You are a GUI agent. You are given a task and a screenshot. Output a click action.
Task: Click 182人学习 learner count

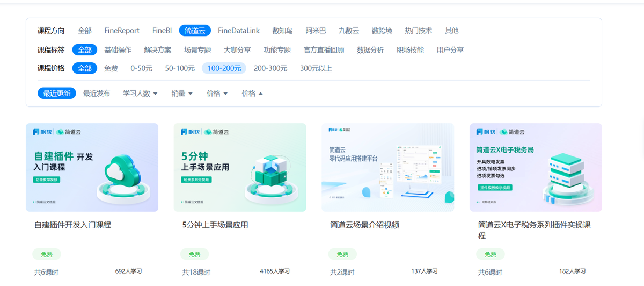click(573, 271)
